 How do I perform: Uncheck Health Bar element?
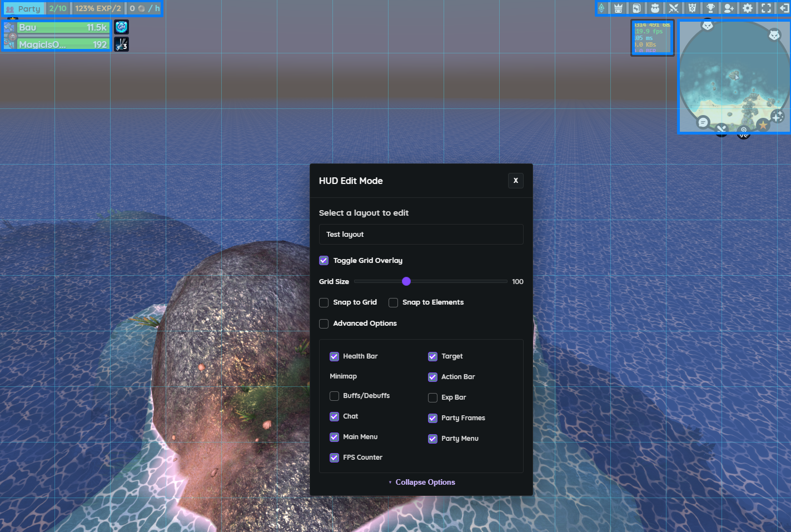coord(334,356)
